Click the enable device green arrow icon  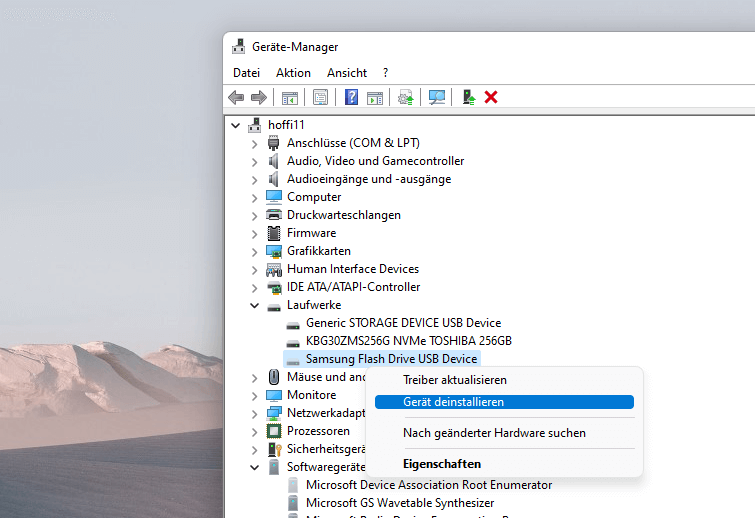[468, 97]
